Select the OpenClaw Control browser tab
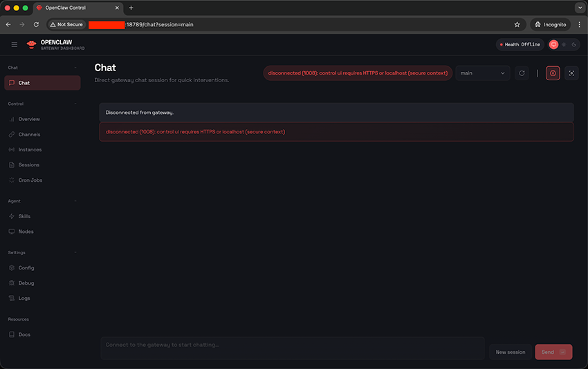 click(x=76, y=8)
